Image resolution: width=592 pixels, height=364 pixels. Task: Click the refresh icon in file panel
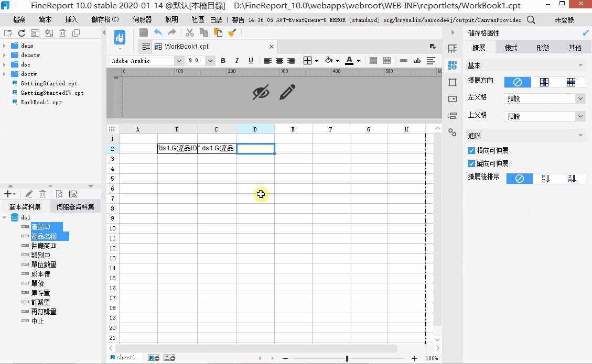(21, 33)
